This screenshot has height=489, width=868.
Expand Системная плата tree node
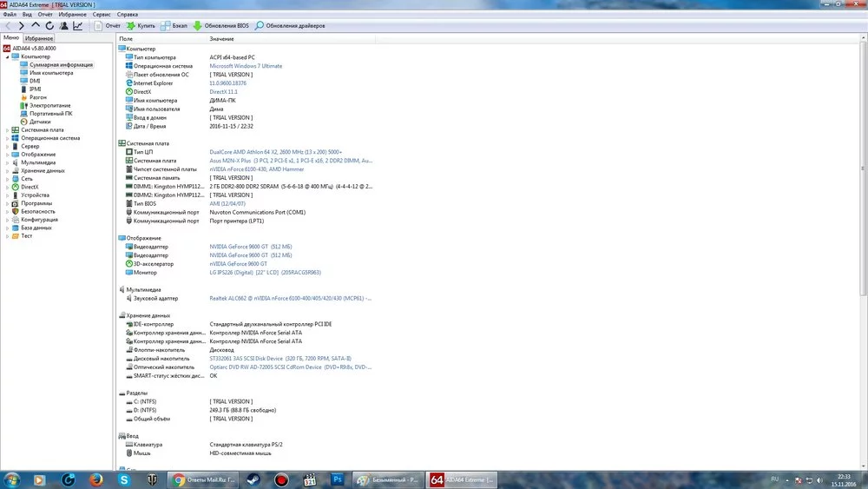pyautogui.click(x=7, y=130)
